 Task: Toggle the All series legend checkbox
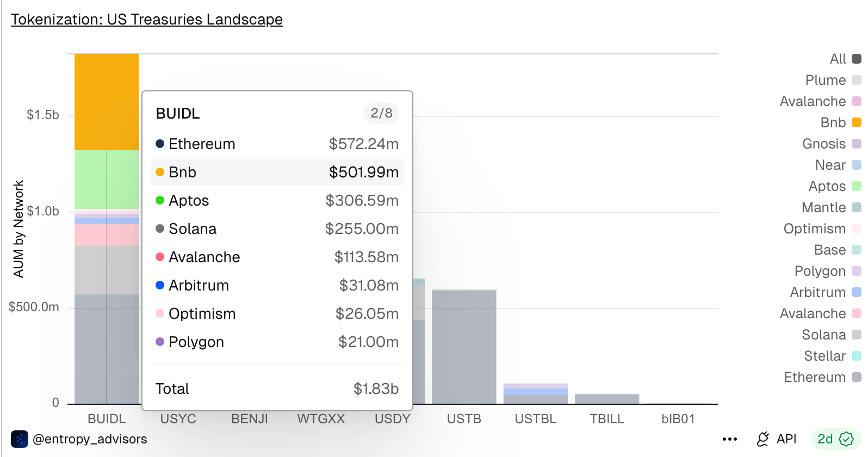click(856, 59)
